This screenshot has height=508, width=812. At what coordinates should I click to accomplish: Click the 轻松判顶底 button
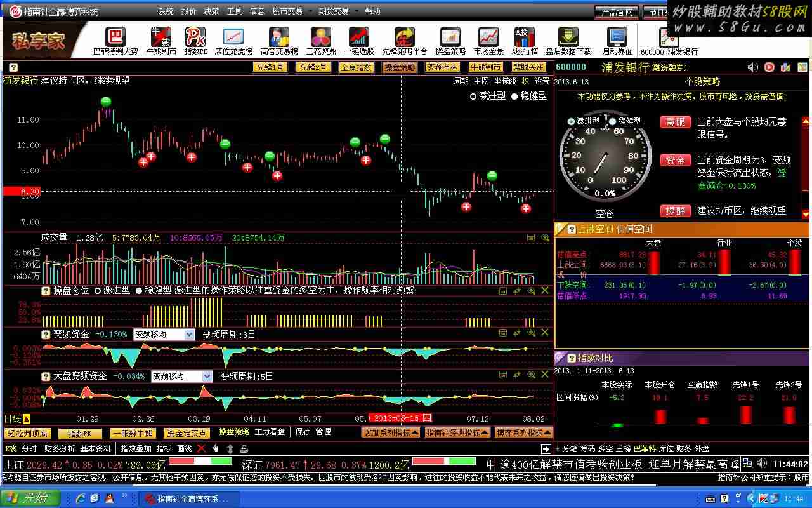(28, 433)
